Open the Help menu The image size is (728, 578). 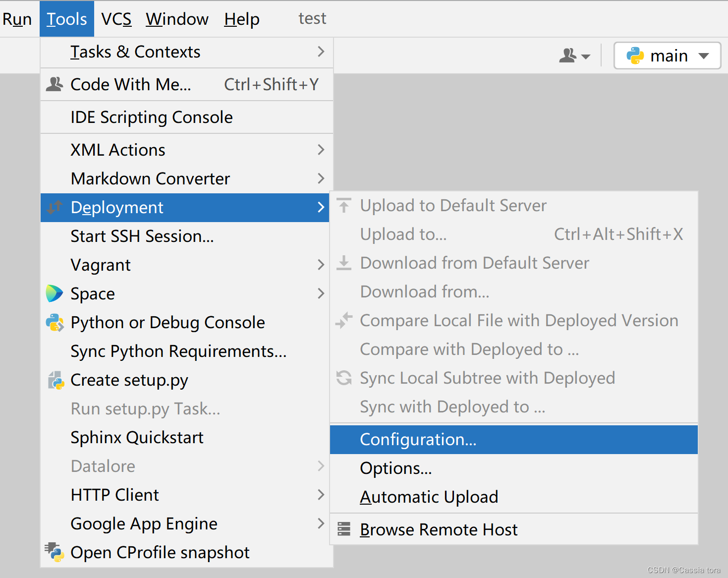tap(242, 19)
